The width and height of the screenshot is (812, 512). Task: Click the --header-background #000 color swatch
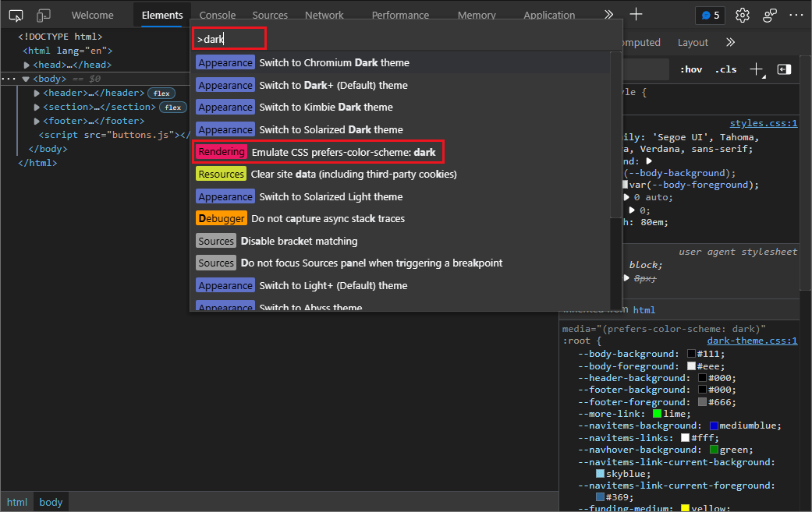(x=702, y=378)
